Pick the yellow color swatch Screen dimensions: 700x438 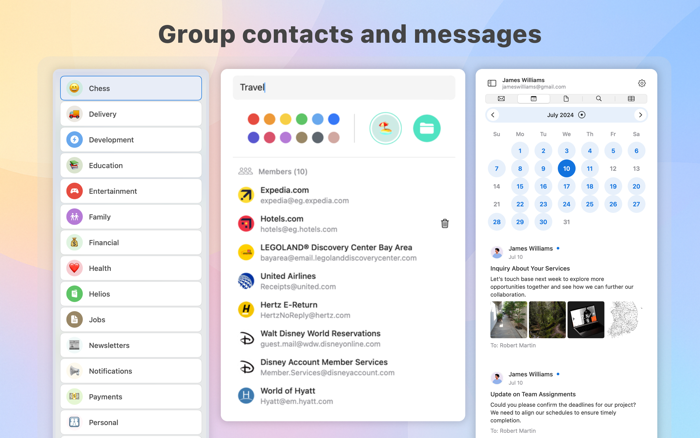(285, 119)
